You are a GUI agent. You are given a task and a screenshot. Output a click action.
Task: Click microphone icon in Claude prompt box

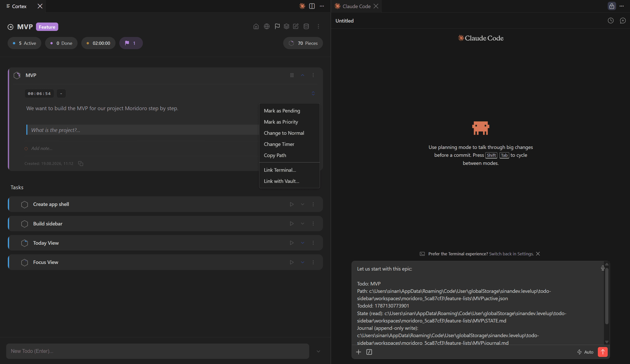click(x=603, y=268)
